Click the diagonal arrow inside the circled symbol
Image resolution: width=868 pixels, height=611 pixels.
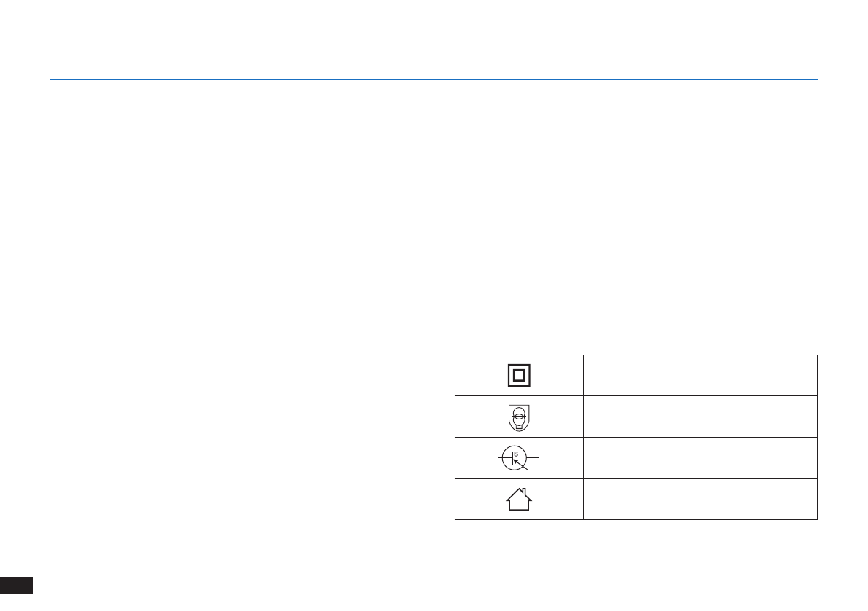[x=520, y=465]
